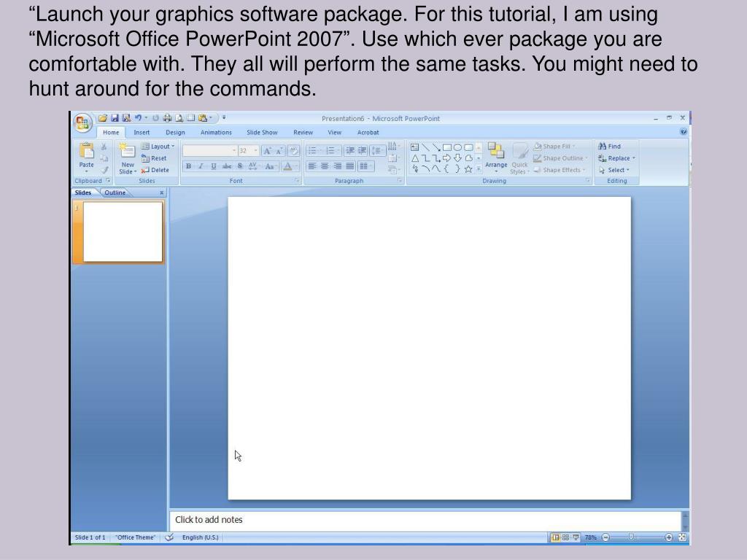Open Print Preview from the Quick Access toolbar
747x560 pixels.
tap(179, 118)
